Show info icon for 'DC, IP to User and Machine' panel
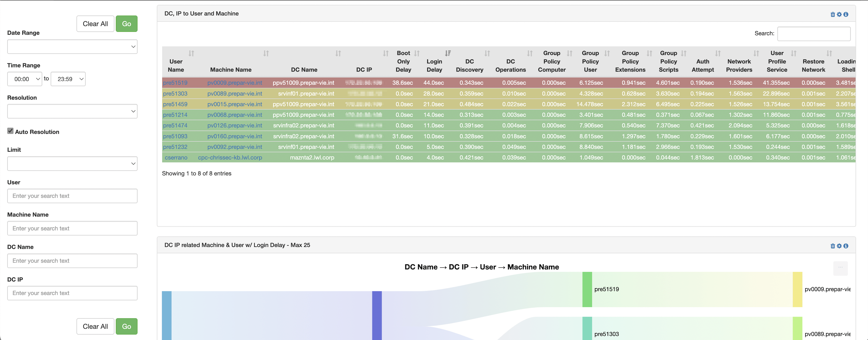 point(846,14)
